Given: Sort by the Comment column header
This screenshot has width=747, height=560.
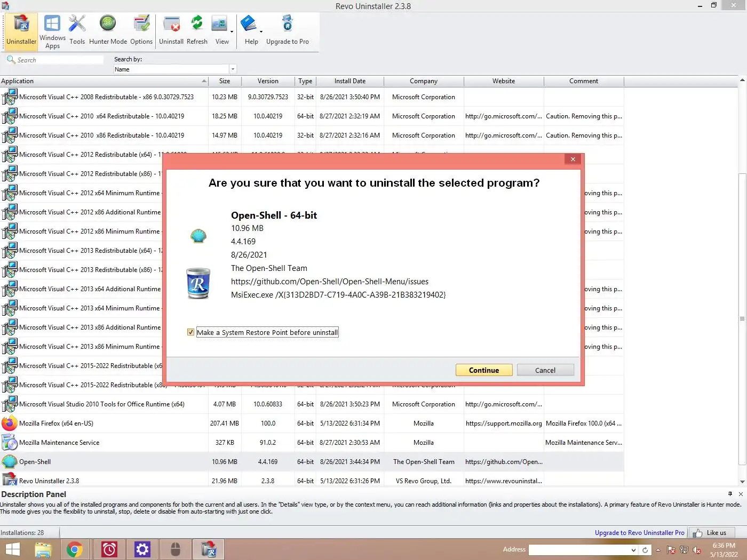Looking at the screenshot, I should click(584, 81).
